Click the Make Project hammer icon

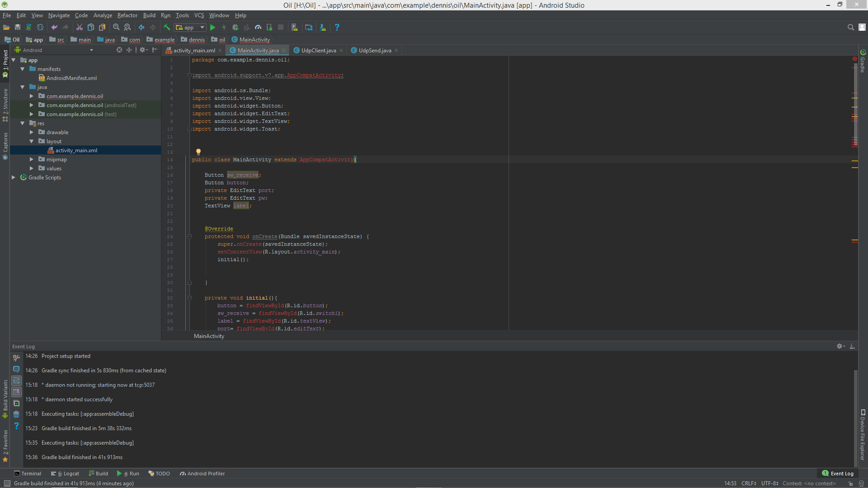tap(167, 28)
